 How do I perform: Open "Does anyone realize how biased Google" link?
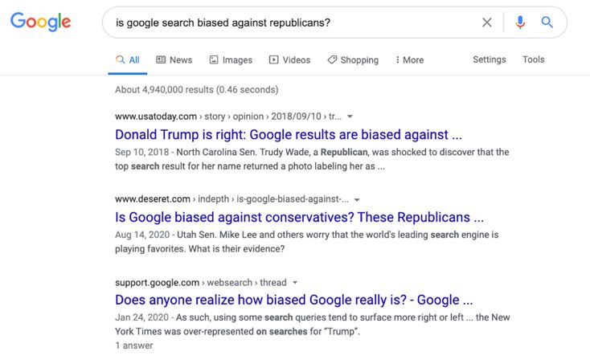[x=294, y=300]
